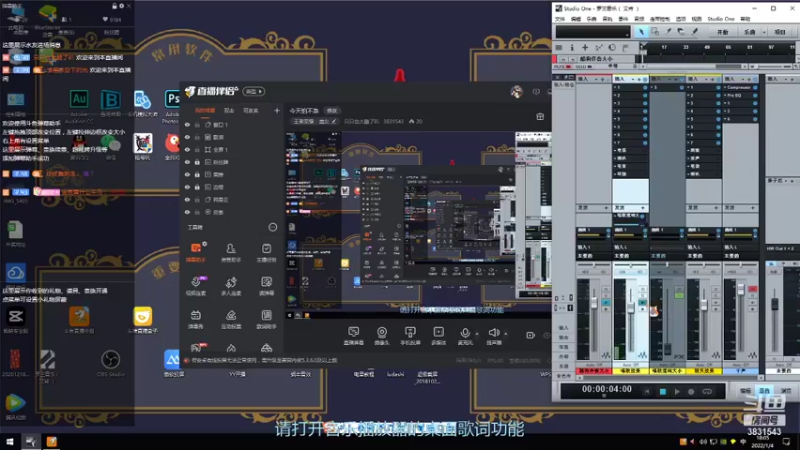The image size is (800, 450).
Task: Add a send on the first mixer channel
Action: point(606,208)
